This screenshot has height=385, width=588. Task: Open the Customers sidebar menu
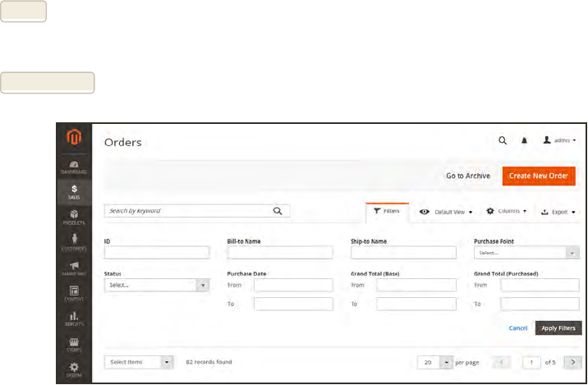(74, 242)
